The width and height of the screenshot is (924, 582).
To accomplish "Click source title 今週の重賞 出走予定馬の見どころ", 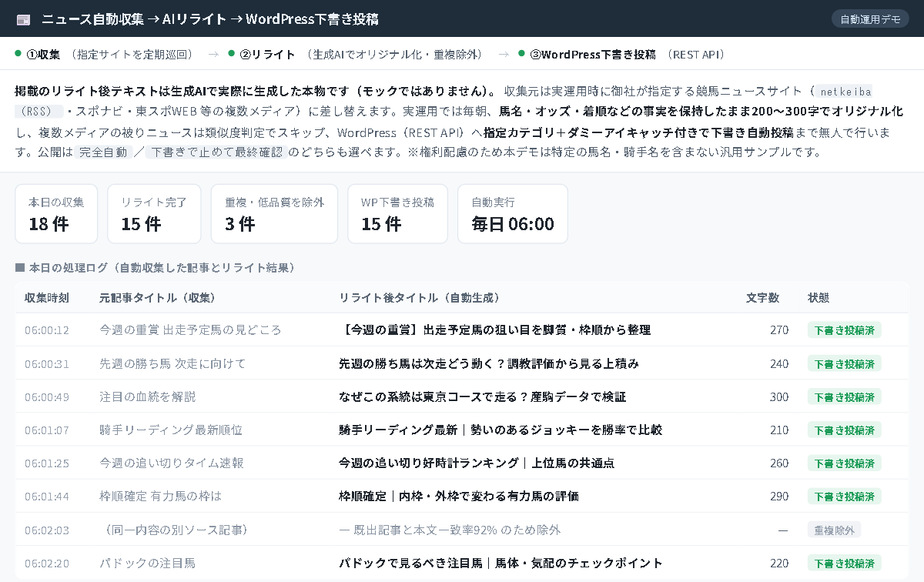I will click(x=190, y=330).
